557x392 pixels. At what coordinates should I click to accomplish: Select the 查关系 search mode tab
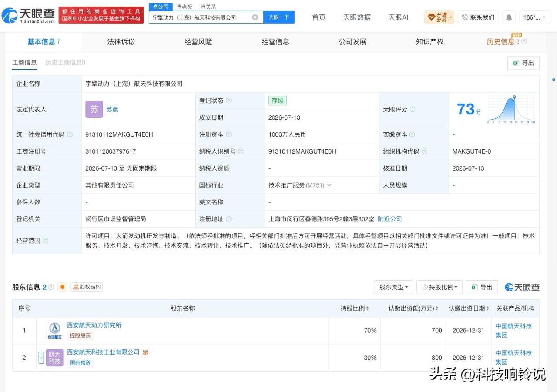coord(208,7)
